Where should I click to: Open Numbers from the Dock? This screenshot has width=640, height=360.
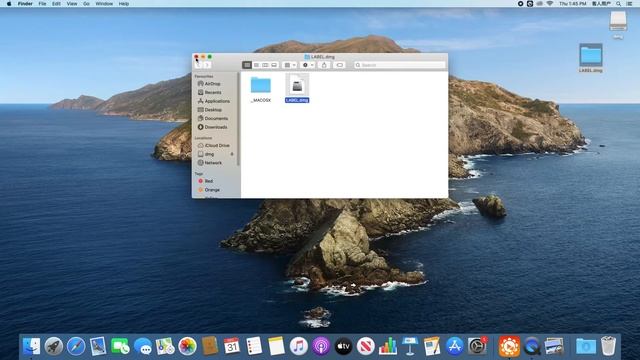388,347
